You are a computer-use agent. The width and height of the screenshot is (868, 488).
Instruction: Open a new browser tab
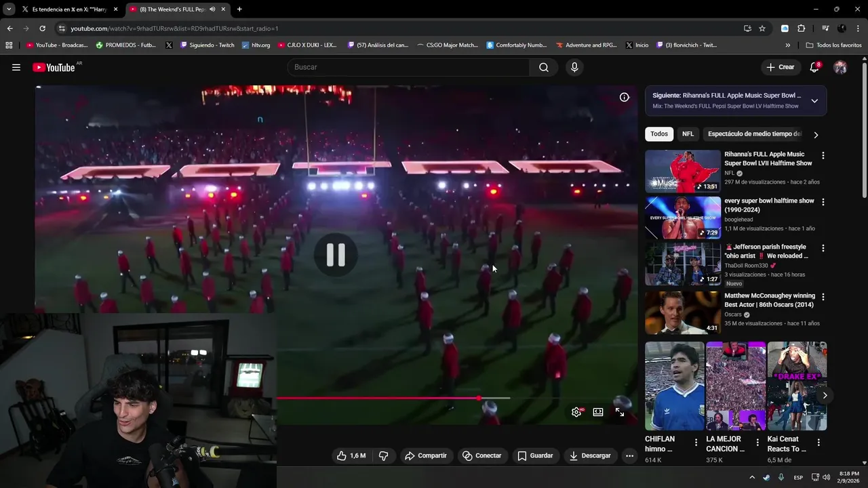tap(239, 9)
